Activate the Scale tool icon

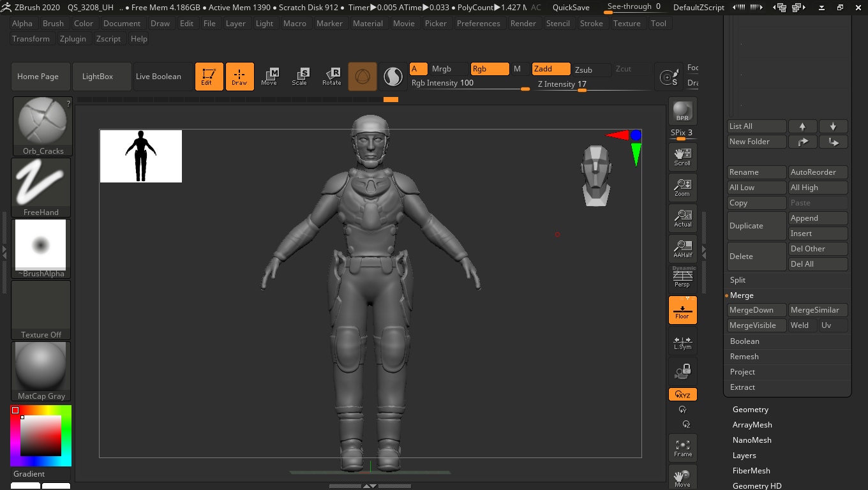(299, 77)
